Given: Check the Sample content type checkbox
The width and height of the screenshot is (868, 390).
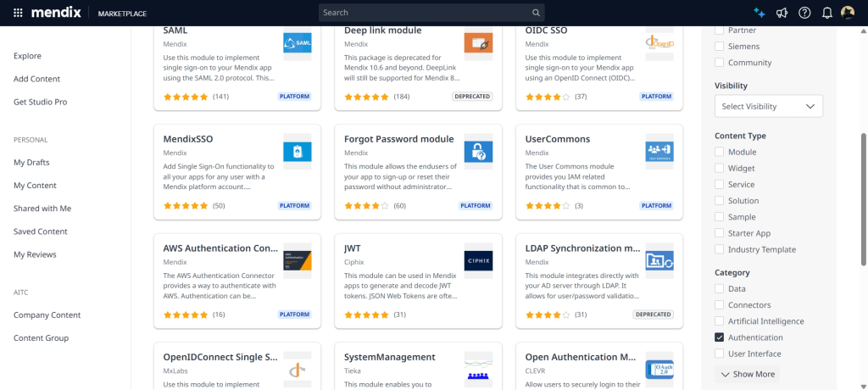Looking at the screenshot, I should 719,217.
